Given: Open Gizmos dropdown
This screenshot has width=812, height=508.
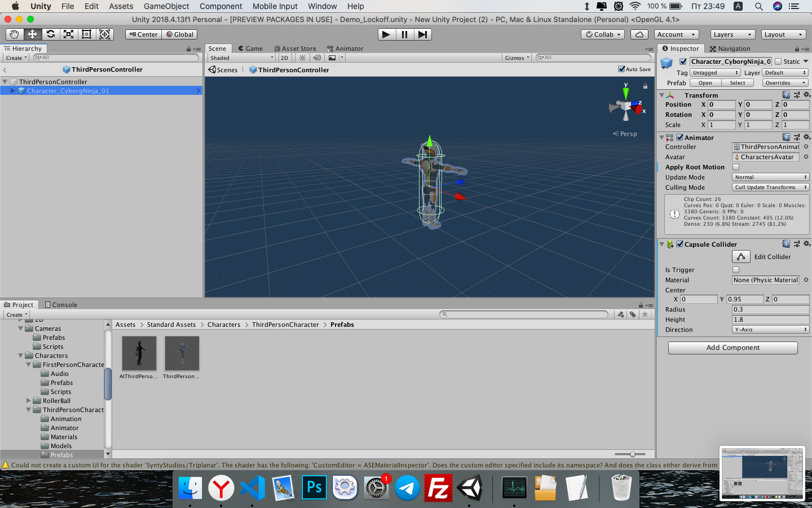Looking at the screenshot, I should tap(517, 58).
